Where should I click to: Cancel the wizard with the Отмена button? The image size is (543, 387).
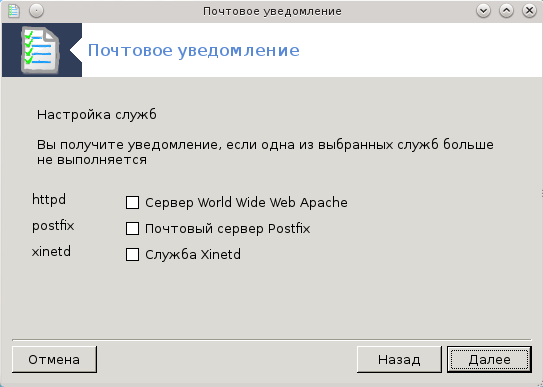54,359
